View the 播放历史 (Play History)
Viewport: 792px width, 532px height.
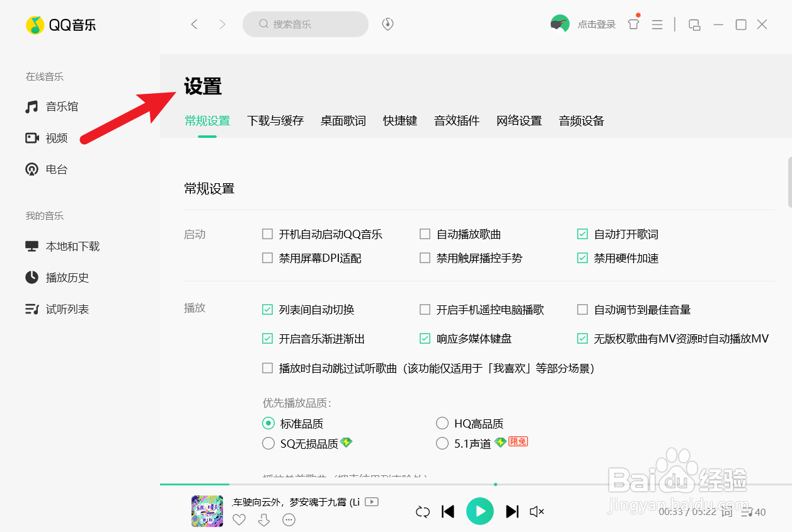66,278
